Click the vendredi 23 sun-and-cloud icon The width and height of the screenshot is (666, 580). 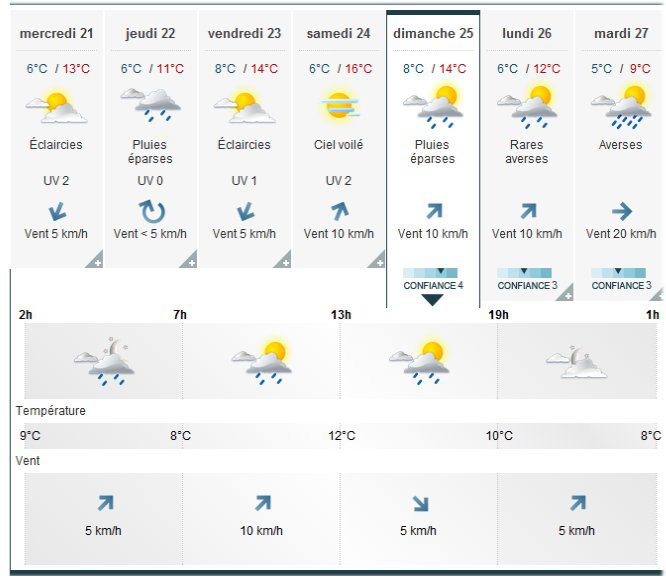point(244,107)
